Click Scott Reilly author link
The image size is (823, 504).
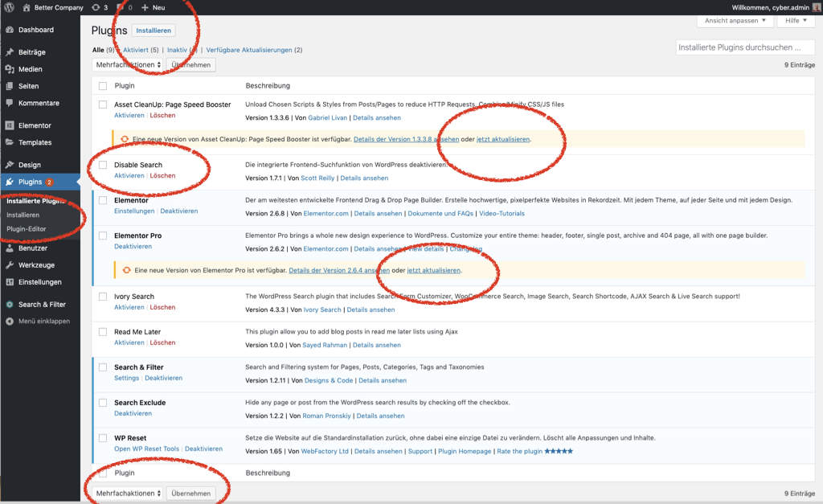click(317, 178)
